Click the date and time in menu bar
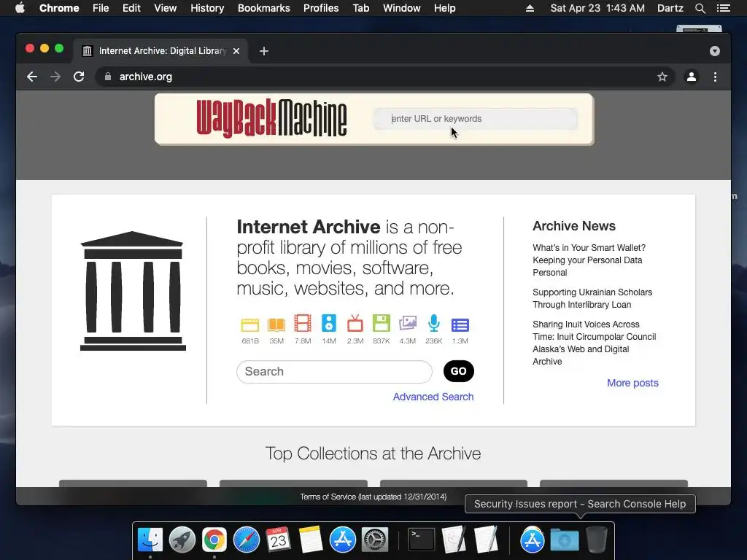The height and width of the screenshot is (560, 747). pos(597,8)
